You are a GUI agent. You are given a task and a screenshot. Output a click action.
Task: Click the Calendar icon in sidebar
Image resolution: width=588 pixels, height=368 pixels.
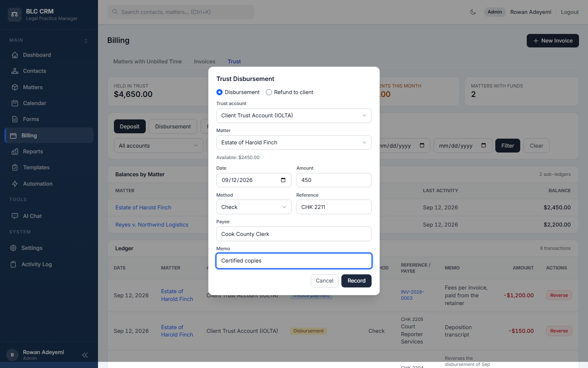click(15, 103)
